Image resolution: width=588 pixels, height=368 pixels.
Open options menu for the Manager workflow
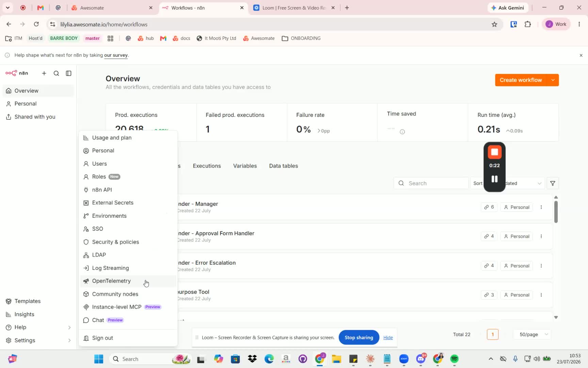point(541,207)
